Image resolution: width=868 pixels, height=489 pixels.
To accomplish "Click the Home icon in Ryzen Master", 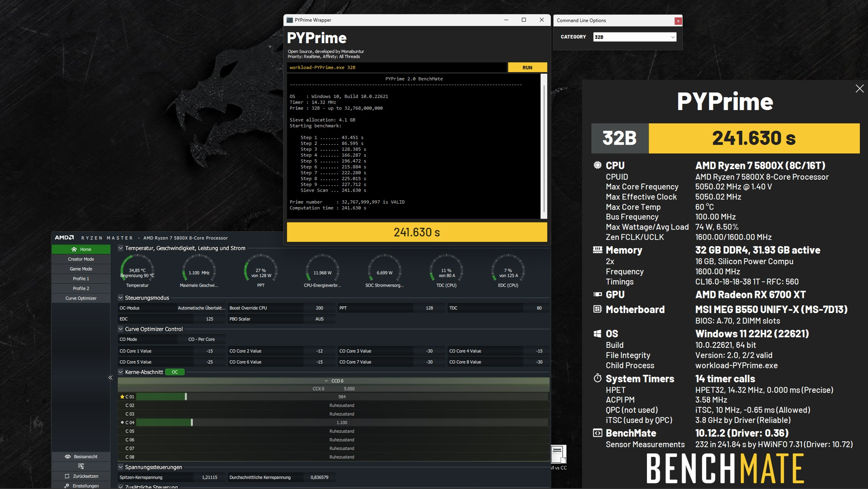I will click(x=74, y=249).
